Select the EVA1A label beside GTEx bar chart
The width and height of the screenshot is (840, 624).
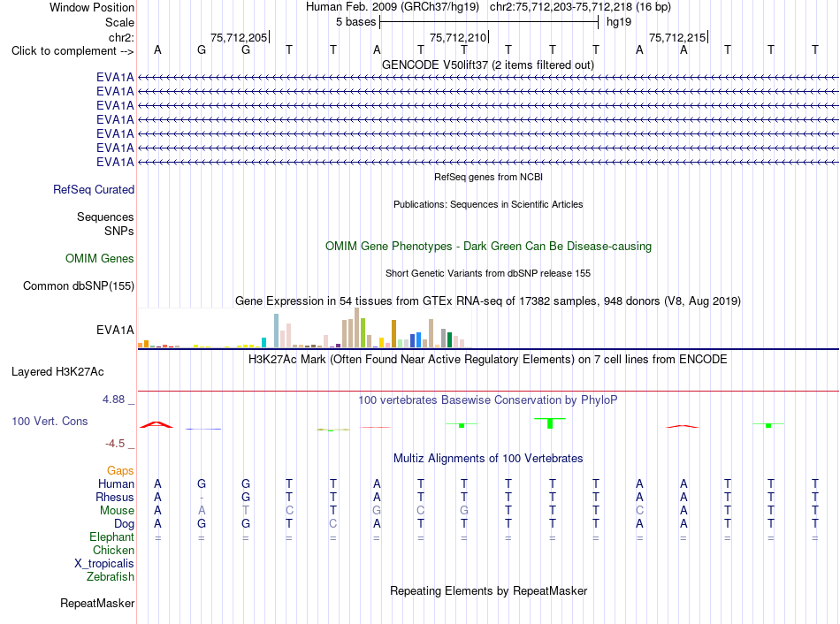click(x=115, y=330)
